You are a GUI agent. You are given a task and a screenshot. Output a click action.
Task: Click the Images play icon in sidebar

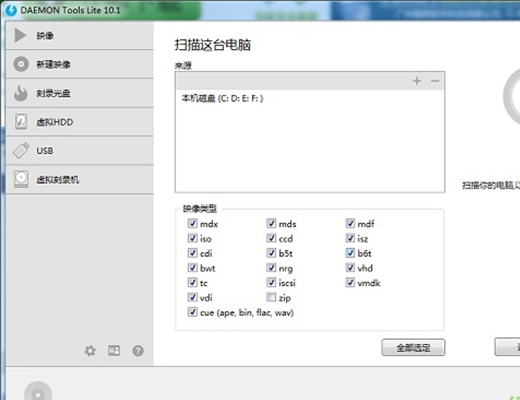[20, 35]
